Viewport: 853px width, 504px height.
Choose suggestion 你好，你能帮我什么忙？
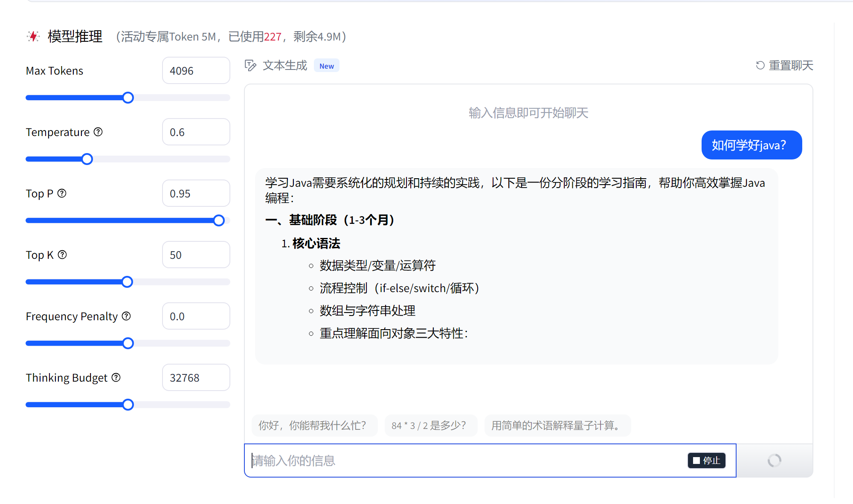click(x=314, y=426)
